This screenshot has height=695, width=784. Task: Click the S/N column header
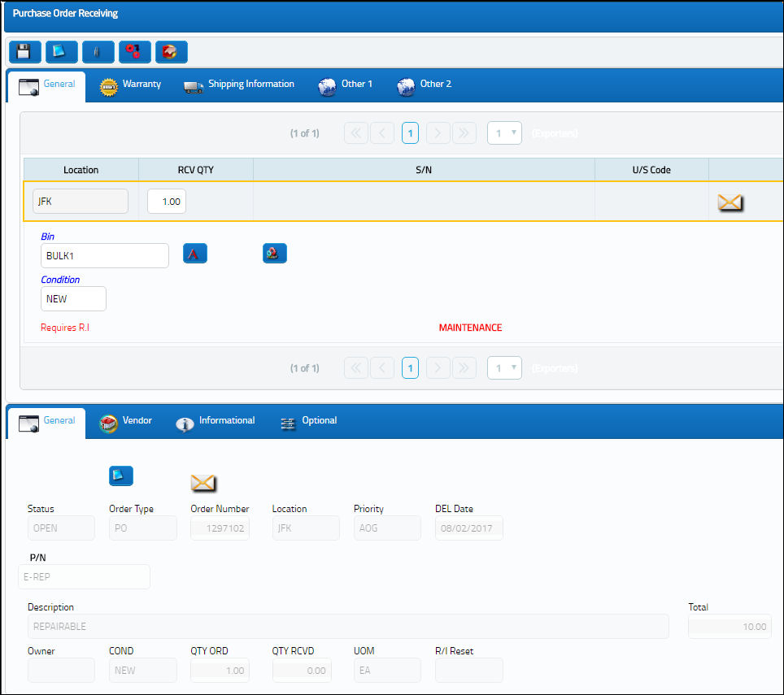pyautogui.click(x=424, y=170)
